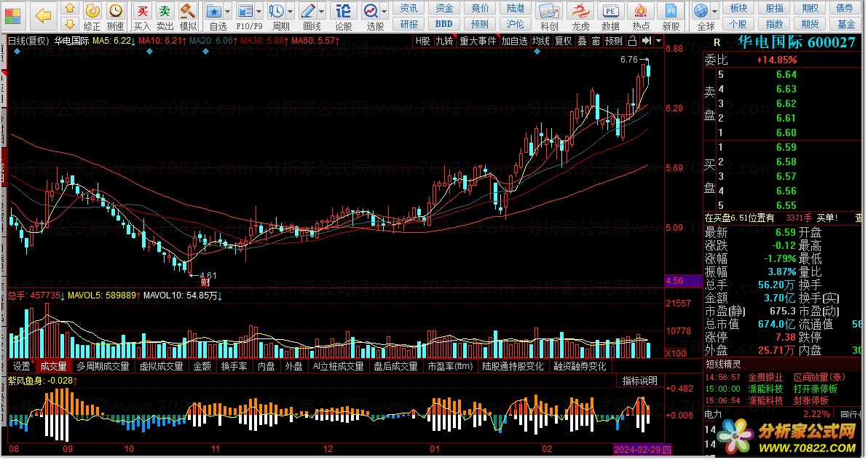Click the 板块 button
The height and width of the screenshot is (460, 868).
(738, 8)
